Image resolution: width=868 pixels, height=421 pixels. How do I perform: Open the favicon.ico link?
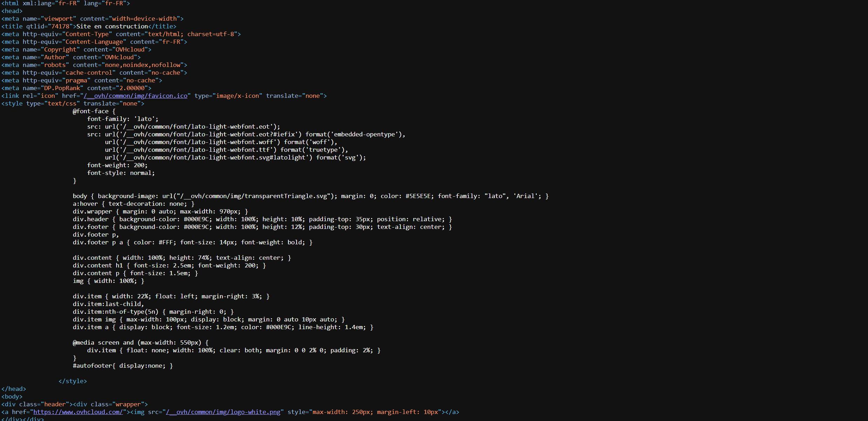click(136, 96)
